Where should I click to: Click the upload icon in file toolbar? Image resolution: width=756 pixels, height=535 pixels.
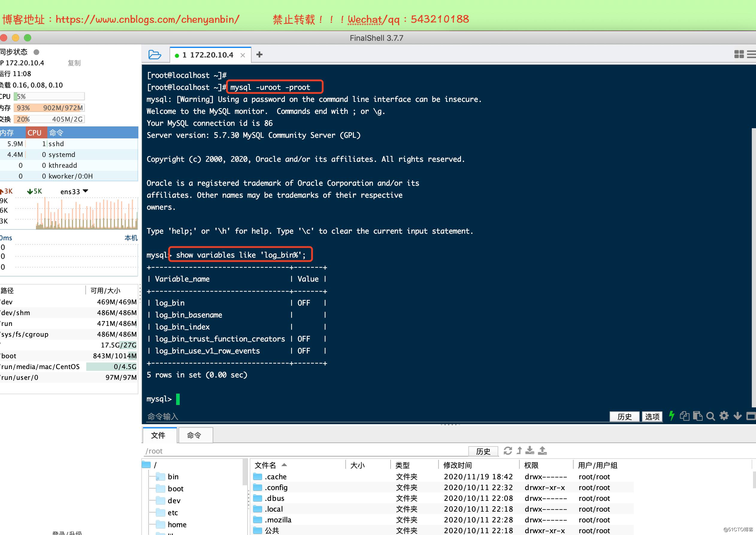click(542, 451)
